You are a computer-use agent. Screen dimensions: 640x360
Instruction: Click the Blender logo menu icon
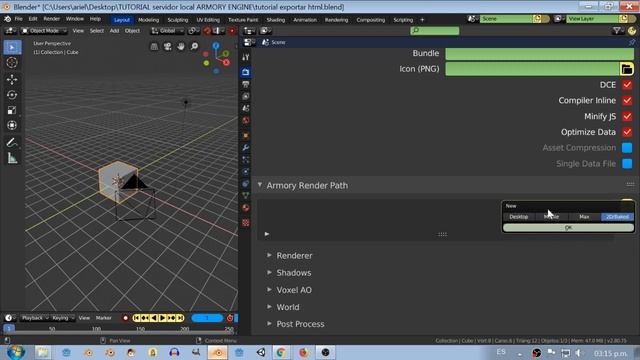point(7,19)
